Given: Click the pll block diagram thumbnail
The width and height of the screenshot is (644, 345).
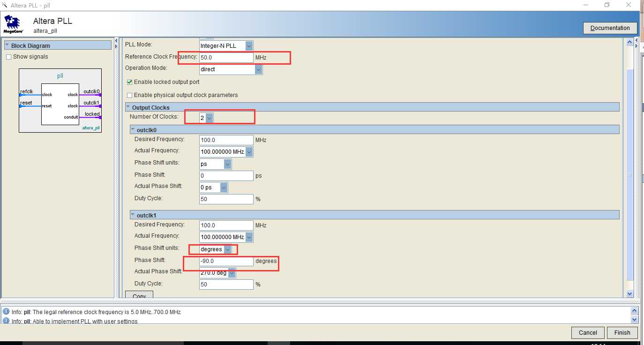Looking at the screenshot, I should 60,100.
